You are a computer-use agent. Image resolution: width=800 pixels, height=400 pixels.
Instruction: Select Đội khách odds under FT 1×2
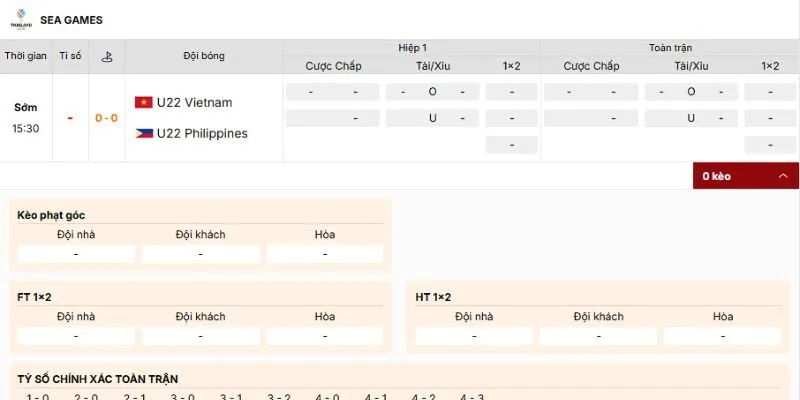(x=200, y=336)
